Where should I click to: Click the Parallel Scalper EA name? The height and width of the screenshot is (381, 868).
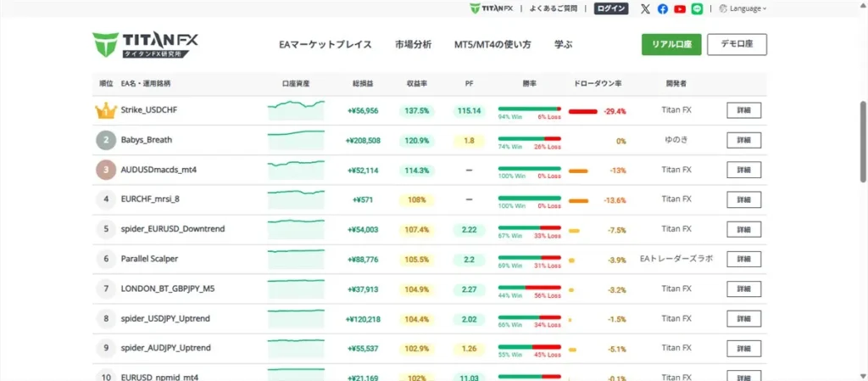149,259
